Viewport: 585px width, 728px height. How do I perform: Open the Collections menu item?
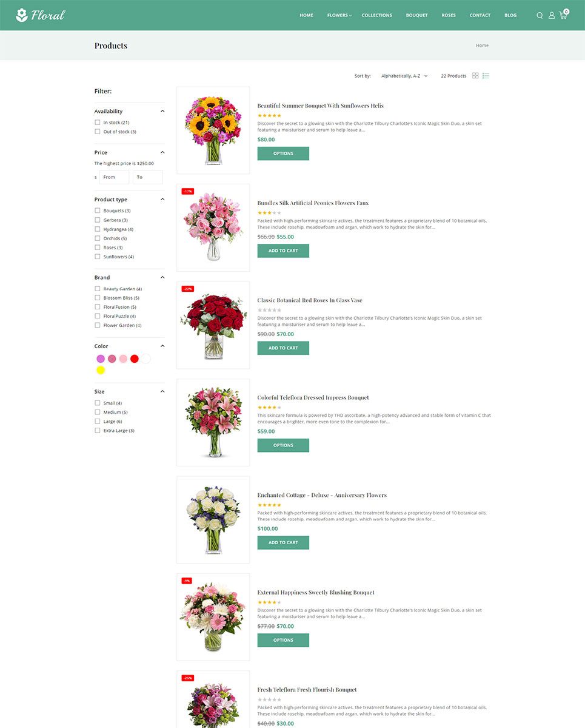pyautogui.click(x=377, y=15)
